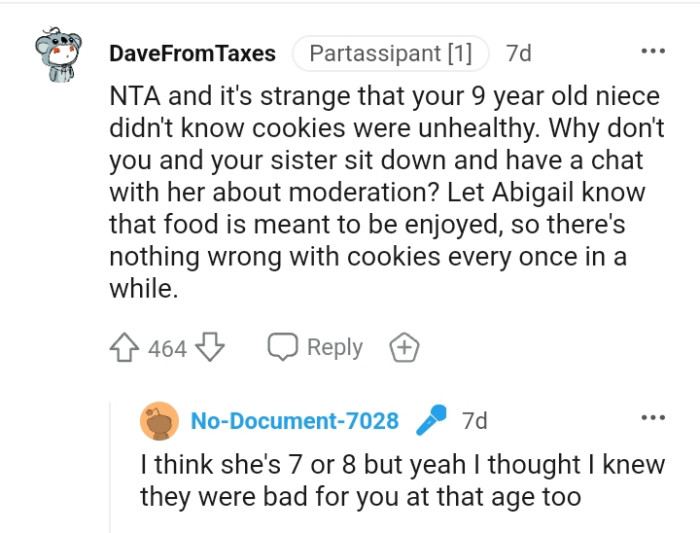This screenshot has width=700, height=533.
Task: Click No-Document-7028's reply text
Action: 360,481
